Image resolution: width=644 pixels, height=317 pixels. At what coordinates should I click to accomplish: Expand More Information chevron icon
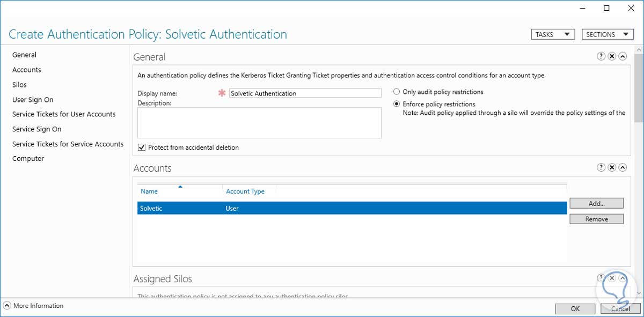[7, 306]
